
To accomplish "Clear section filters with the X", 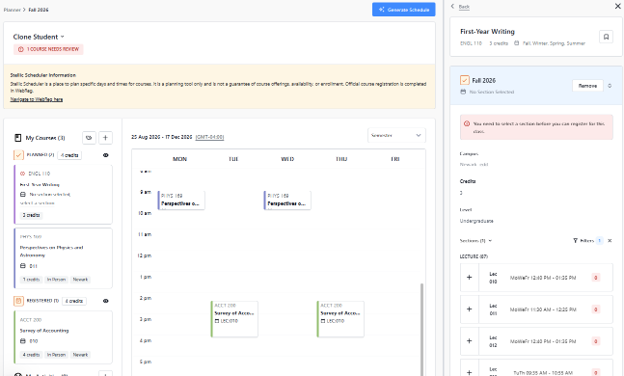I will (610, 240).
